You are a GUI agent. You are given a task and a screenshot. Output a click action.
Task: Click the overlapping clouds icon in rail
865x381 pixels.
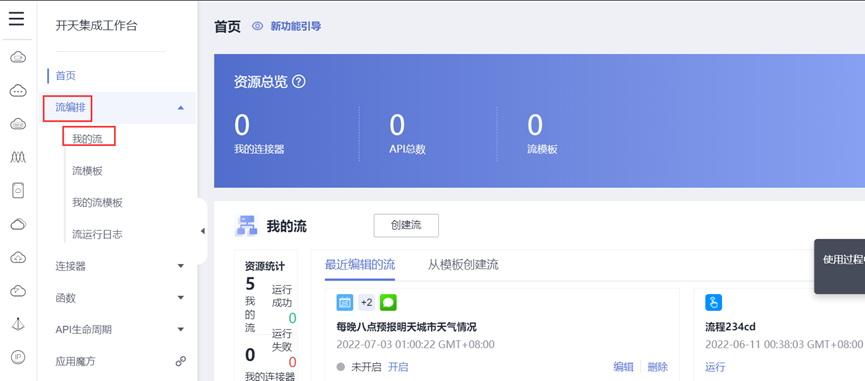point(18,224)
